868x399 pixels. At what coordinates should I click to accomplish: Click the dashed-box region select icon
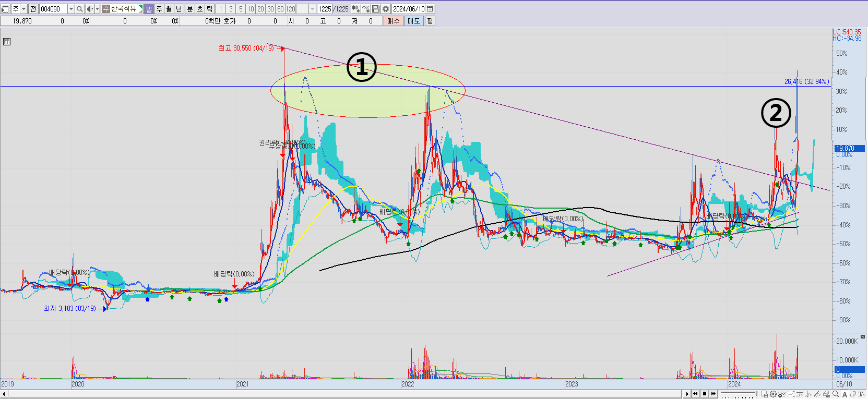(791, 394)
